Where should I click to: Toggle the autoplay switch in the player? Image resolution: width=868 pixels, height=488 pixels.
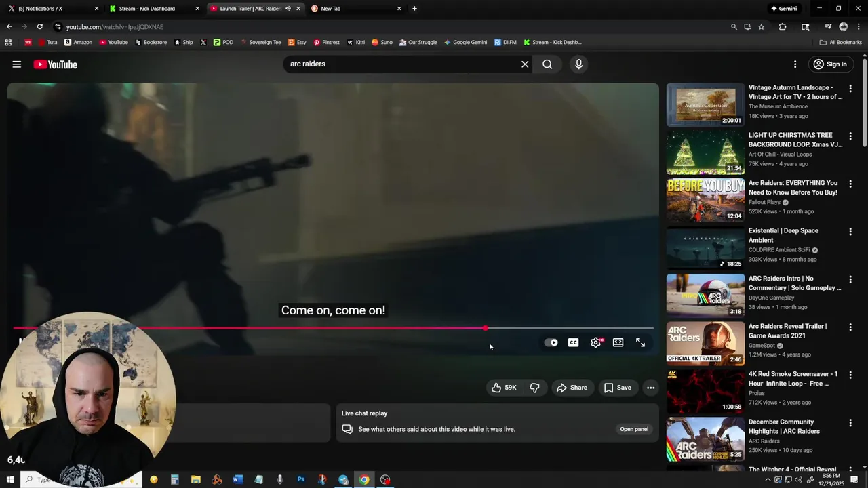pyautogui.click(x=551, y=343)
